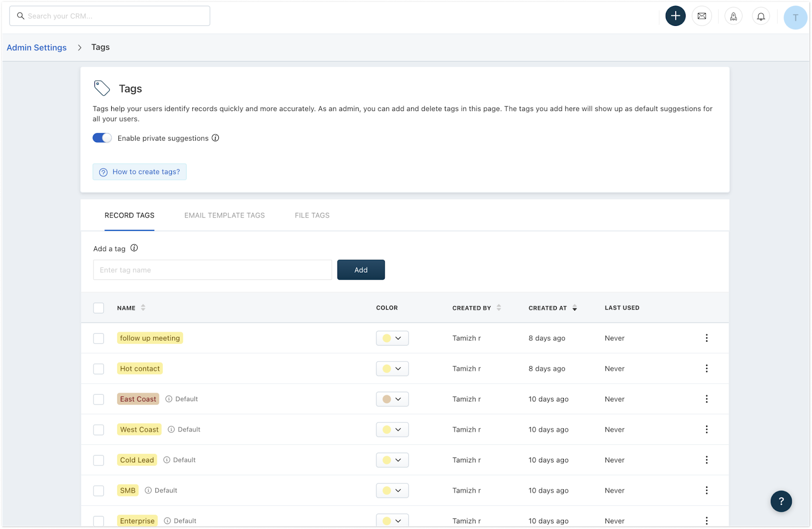This screenshot has height=529, width=812.
Task: Disable the private suggestions toggle
Action: coord(102,138)
